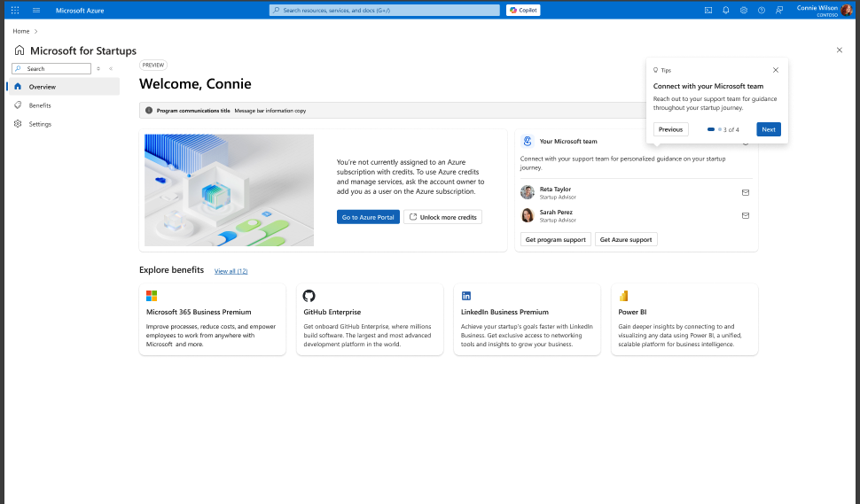The image size is (860, 504).
Task: Click the Tips lightbulb icon
Action: (655, 70)
